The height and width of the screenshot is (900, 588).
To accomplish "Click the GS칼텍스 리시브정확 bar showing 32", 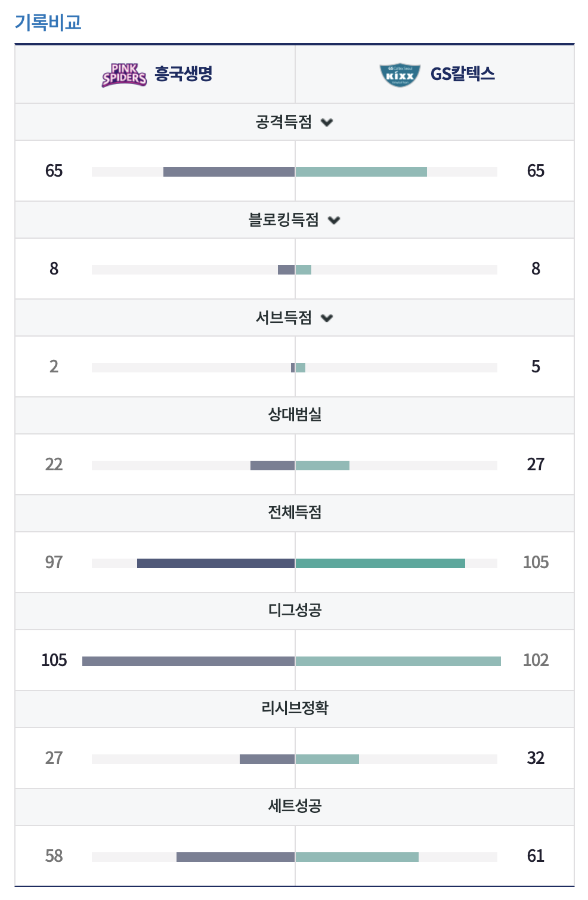I will click(327, 759).
